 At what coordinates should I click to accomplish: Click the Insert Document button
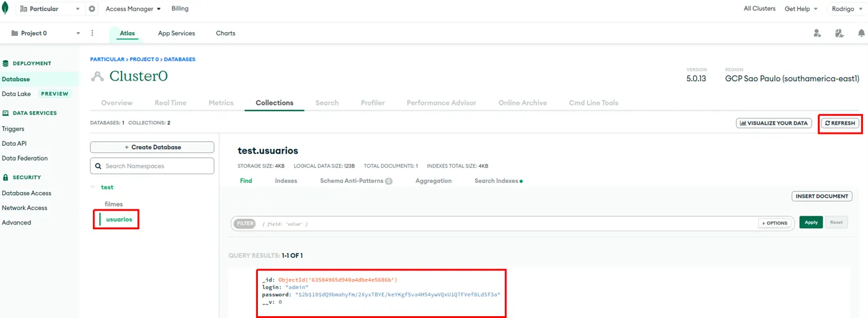click(x=822, y=197)
